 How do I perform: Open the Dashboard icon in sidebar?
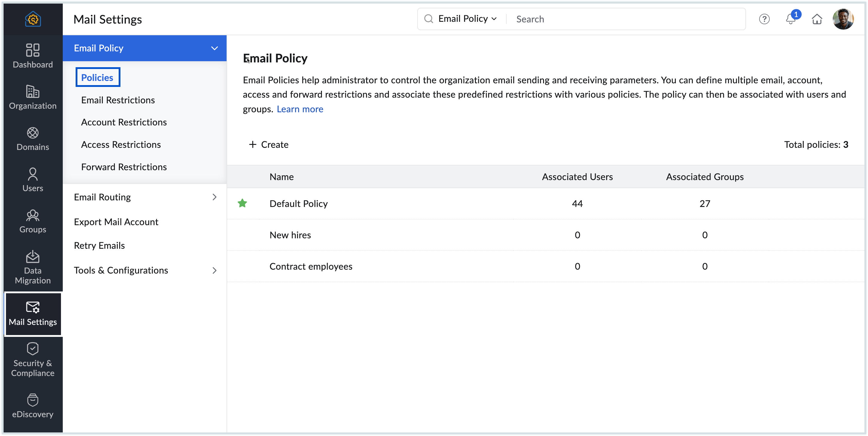pos(33,50)
